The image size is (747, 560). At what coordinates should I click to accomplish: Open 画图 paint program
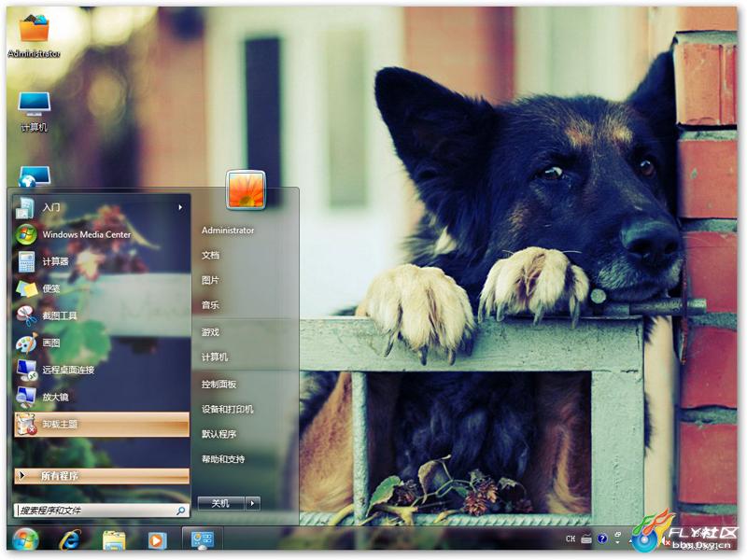coord(101,343)
